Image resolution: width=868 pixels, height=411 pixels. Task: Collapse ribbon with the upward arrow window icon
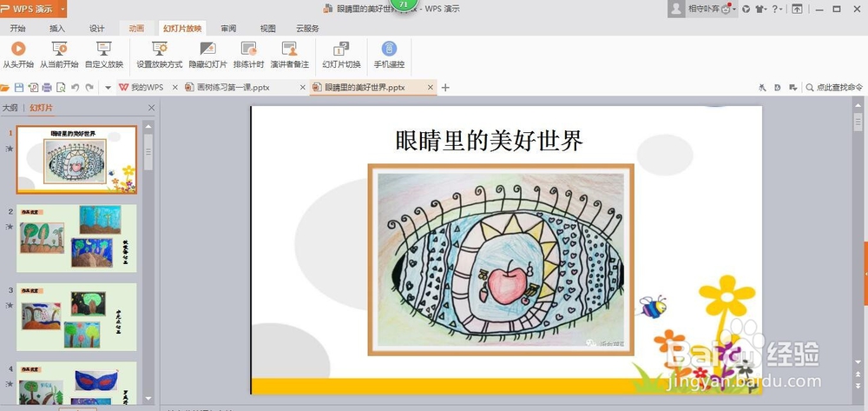pyautogui.click(x=797, y=10)
